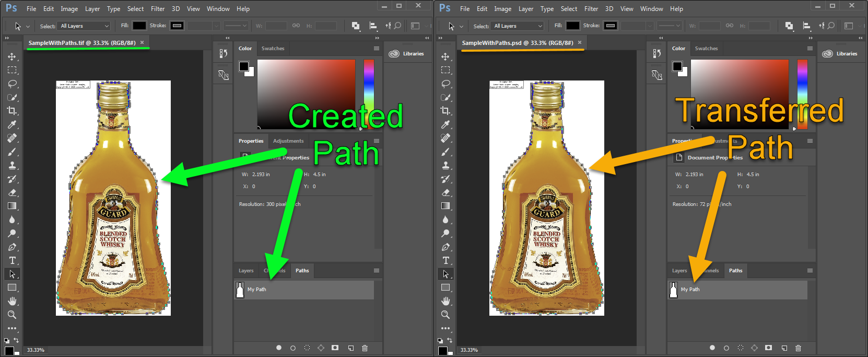Swap foreground and background colors in left toolbar
The image size is (868, 357).
(16, 340)
